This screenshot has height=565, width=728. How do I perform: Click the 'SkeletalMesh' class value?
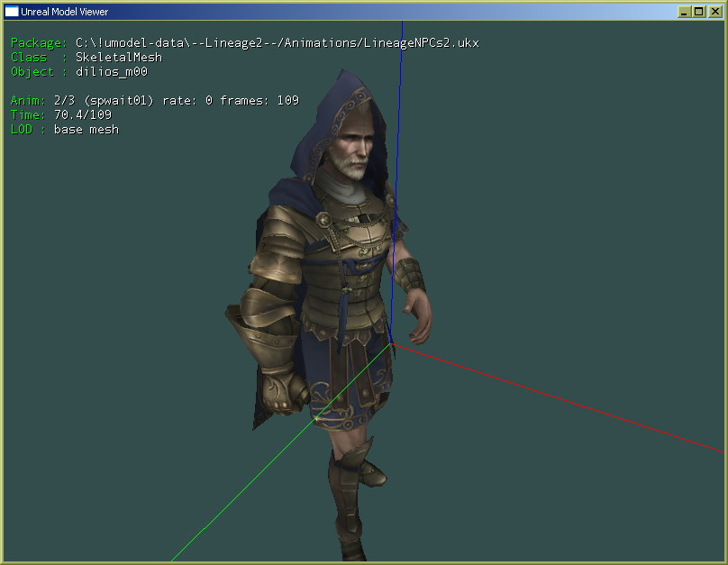click(119, 57)
